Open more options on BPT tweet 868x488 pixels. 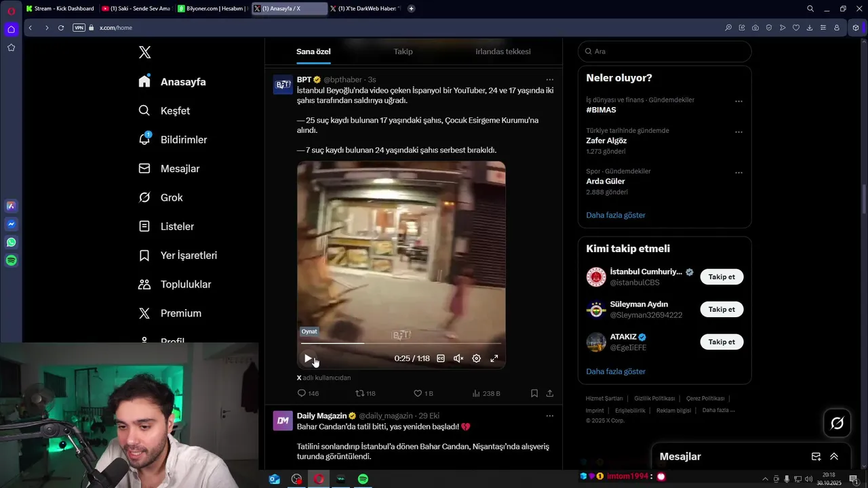tap(550, 80)
